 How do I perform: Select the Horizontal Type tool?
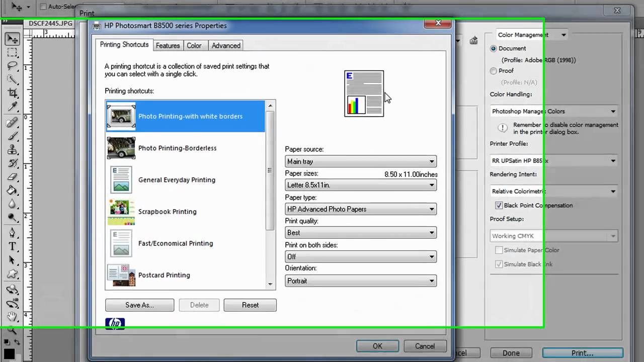click(13, 247)
